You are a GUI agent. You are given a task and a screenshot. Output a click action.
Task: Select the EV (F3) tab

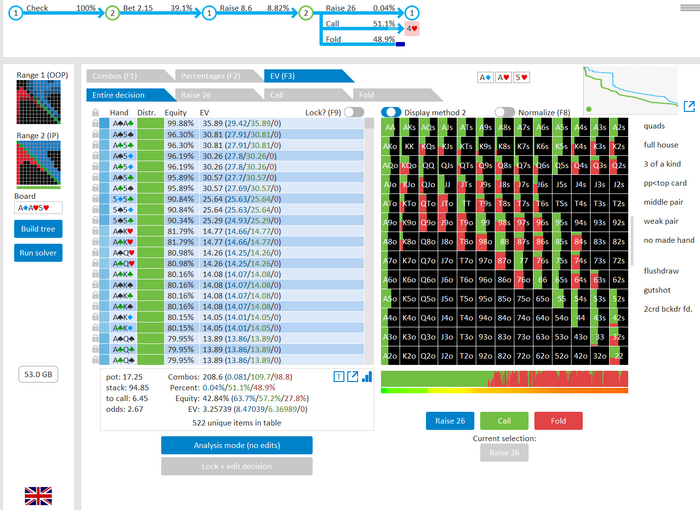click(x=305, y=76)
